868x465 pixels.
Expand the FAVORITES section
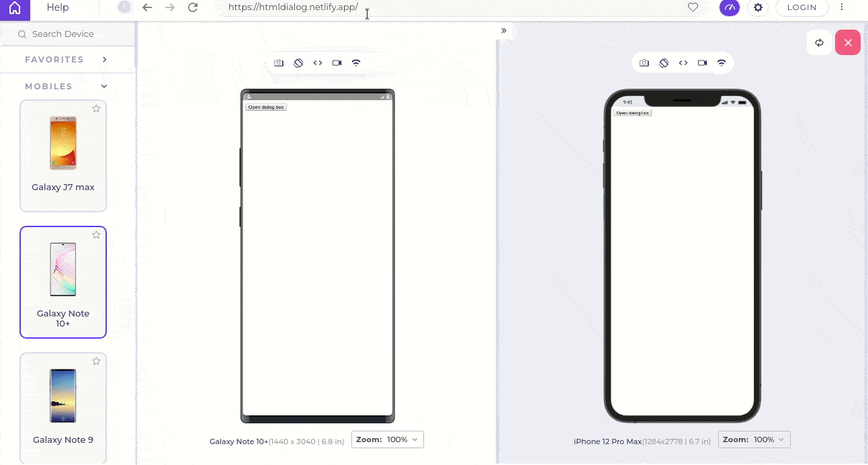(104, 59)
